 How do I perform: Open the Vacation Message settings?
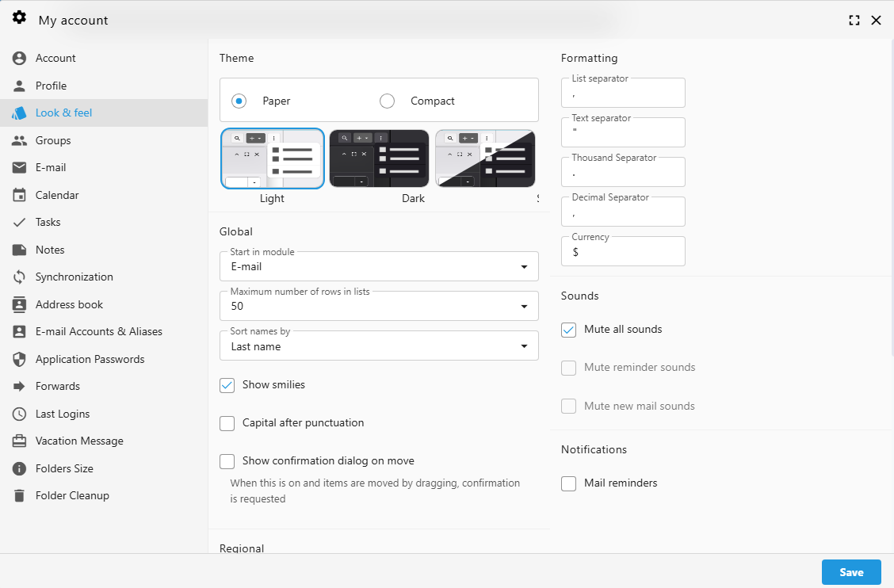click(x=79, y=441)
